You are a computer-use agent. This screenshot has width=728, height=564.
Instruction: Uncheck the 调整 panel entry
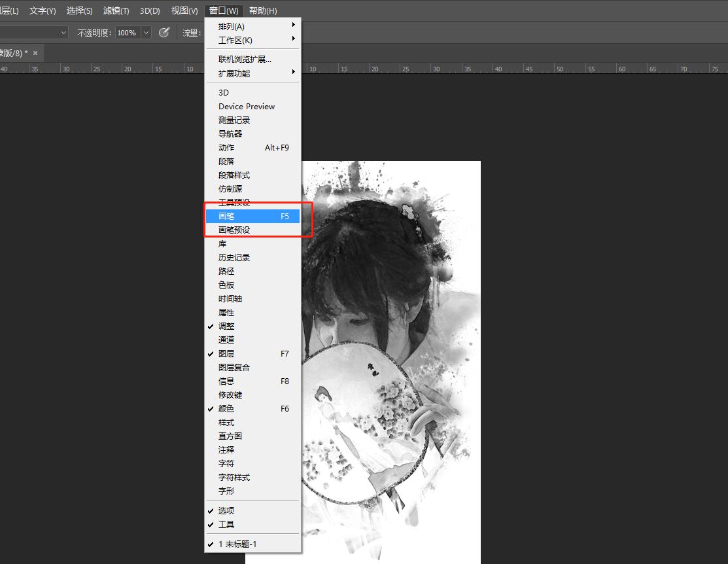[x=252, y=326]
